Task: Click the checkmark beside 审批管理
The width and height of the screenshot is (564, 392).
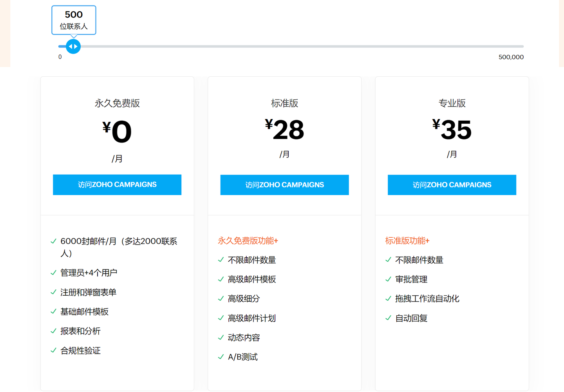Action: (x=389, y=279)
